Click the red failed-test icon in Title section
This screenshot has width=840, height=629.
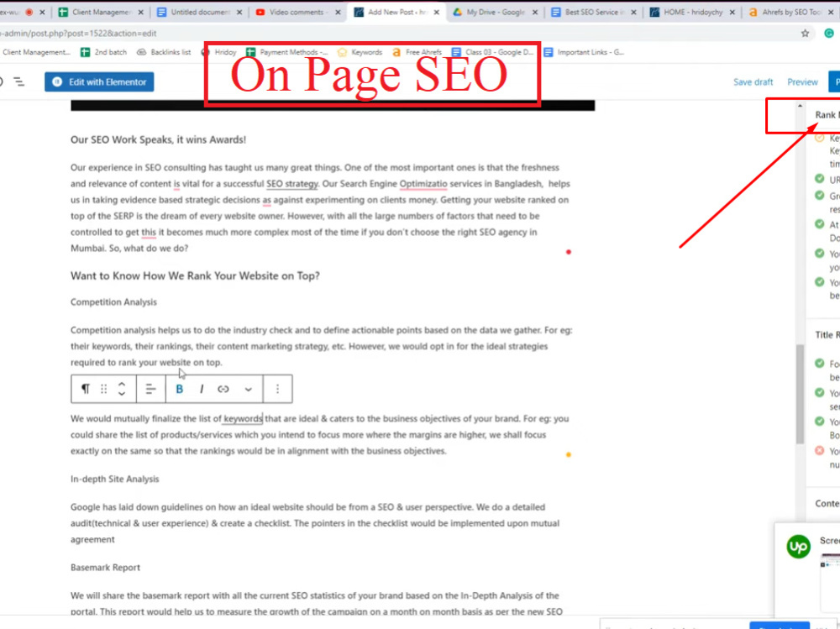point(819,451)
